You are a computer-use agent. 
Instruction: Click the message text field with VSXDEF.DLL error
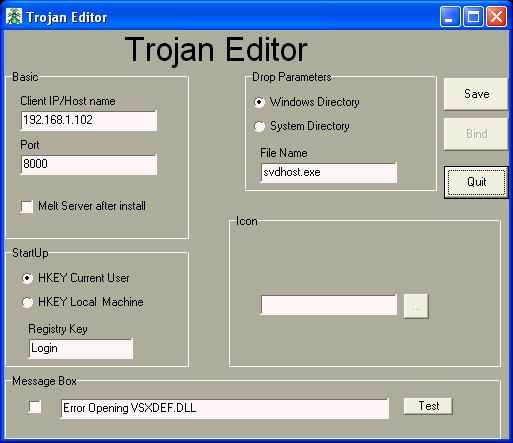[225, 409]
